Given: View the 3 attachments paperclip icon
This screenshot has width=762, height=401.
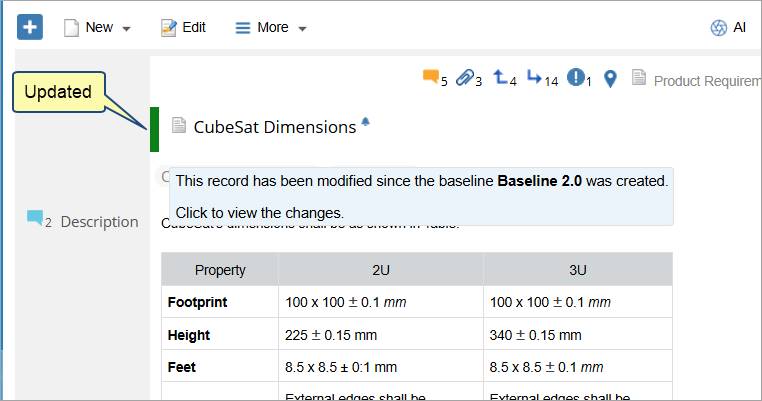Looking at the screenshot, I should click(x=465, y=78).
